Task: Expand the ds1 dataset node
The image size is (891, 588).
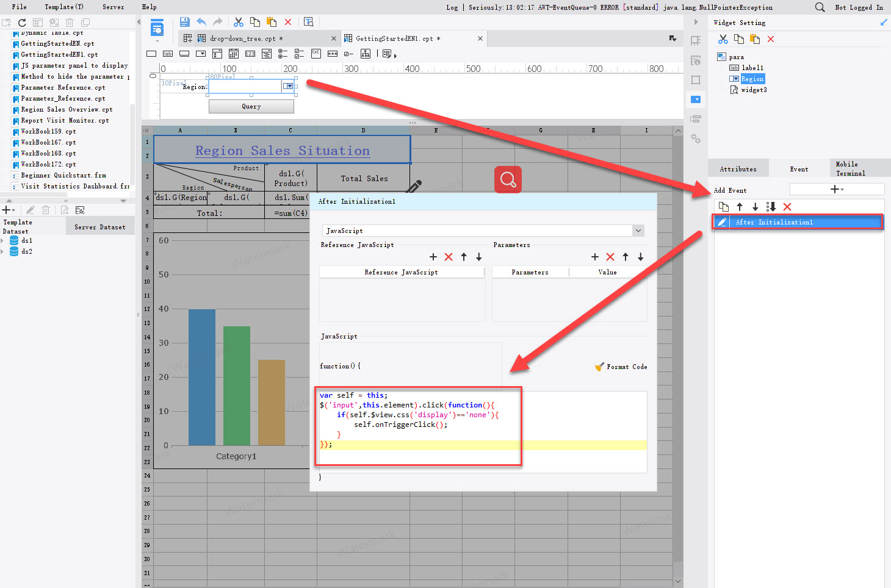Action: [x=2, y=240]
